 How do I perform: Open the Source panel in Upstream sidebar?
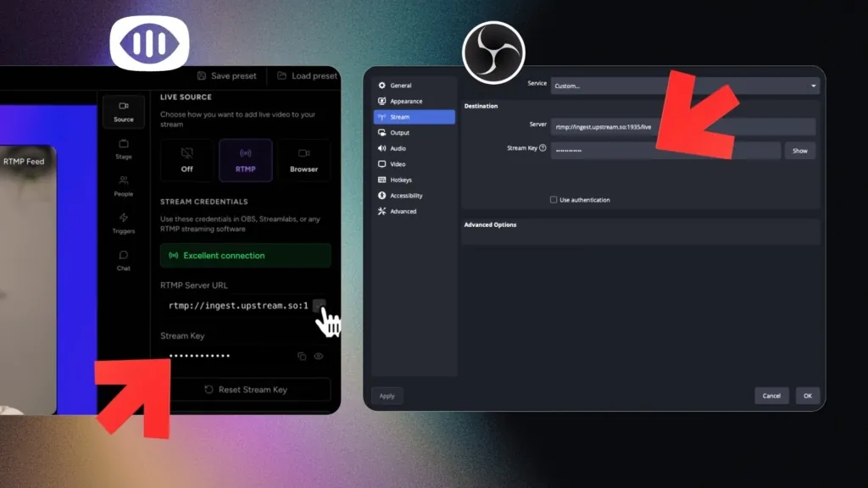tap(124, 112)
